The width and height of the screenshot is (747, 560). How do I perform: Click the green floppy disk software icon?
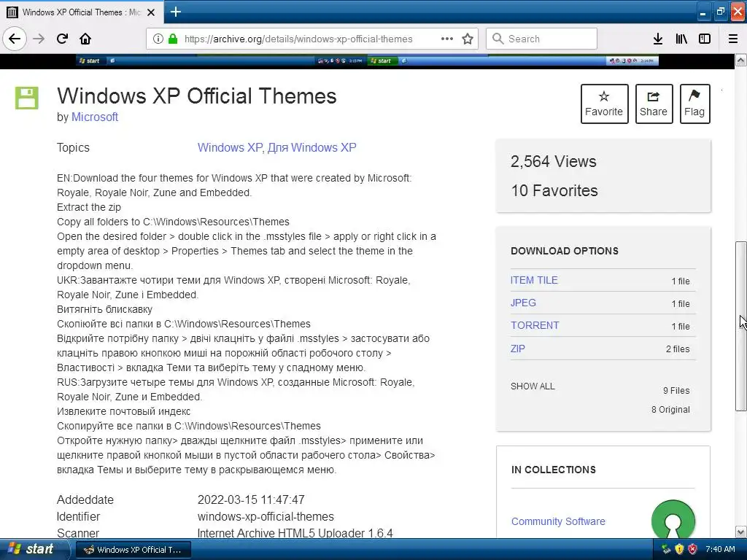tap(27, 98)
